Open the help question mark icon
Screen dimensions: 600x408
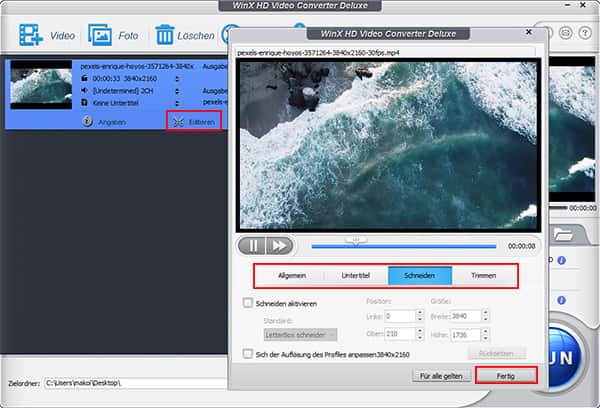pos(585,33)
